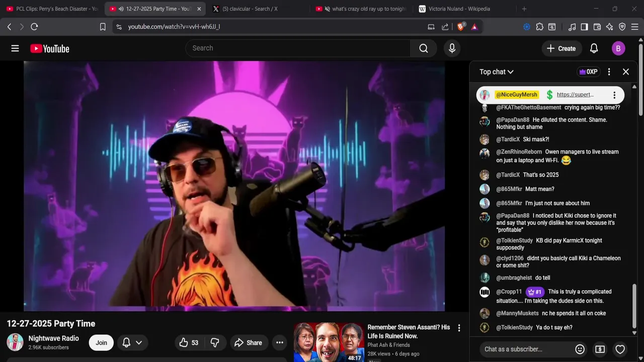Click the Share button

pos(248,342)
